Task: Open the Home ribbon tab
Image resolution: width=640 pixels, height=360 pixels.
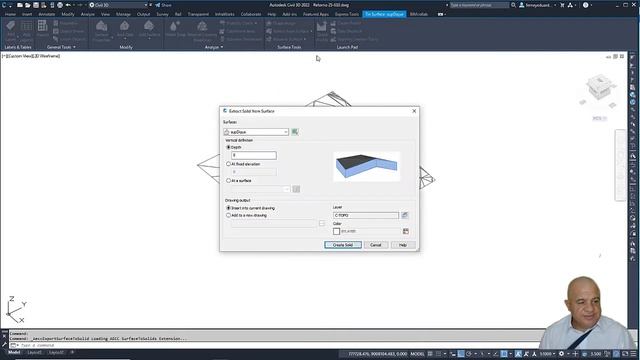Action: point(10,14)
